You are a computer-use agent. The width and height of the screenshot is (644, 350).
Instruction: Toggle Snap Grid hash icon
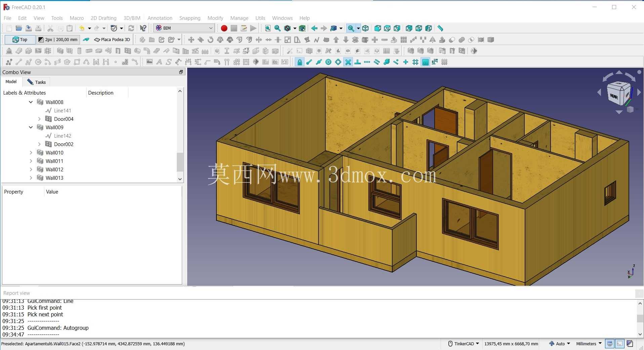tap(415, 62)
